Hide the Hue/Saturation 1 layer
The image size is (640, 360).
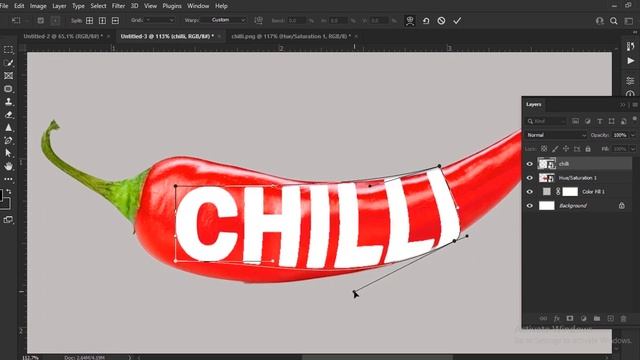529,178
